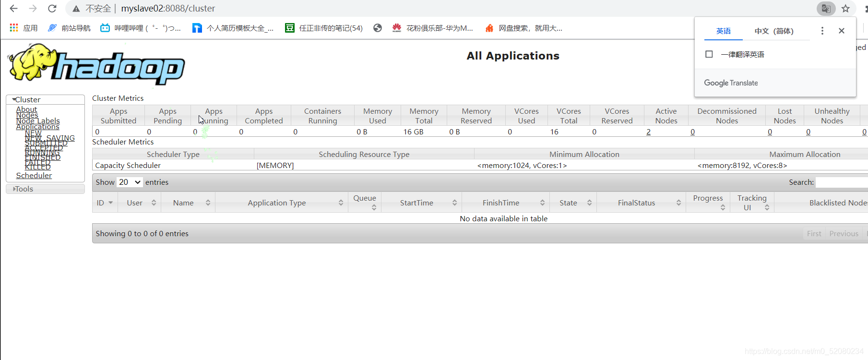
Task: Open the Scheduler sidebar link
Action: pos(34,176)
